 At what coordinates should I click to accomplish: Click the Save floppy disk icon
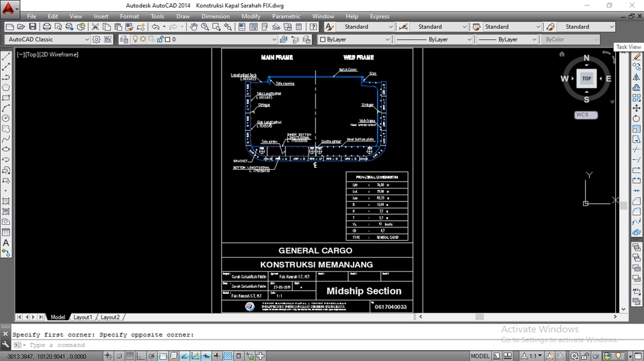[32, 27]
